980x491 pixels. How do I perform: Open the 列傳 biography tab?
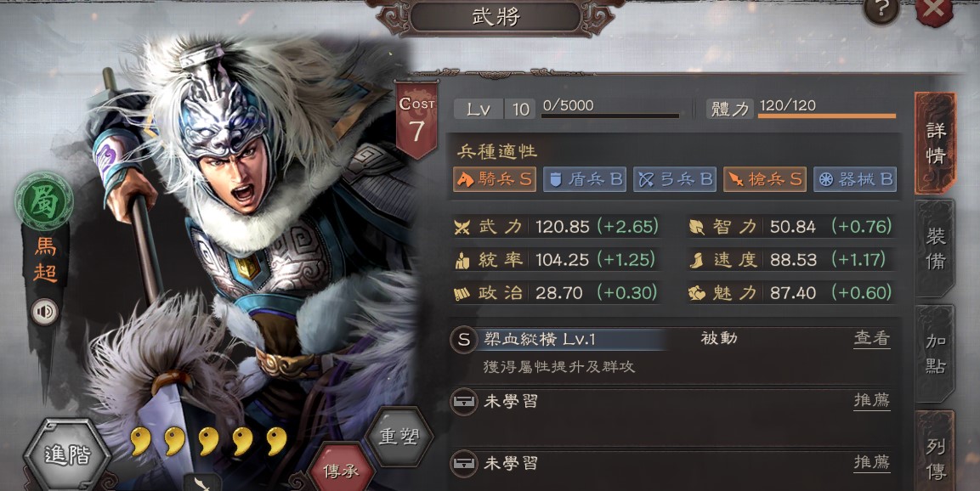coord(935,453)
